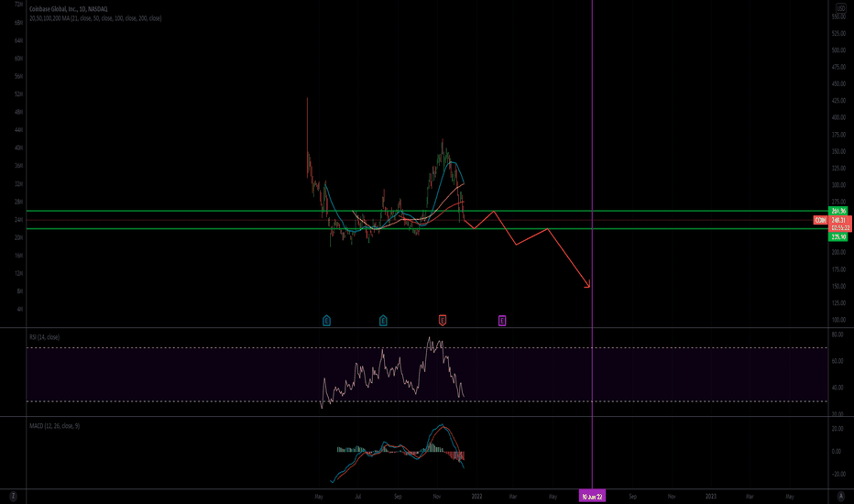Screen dimensions: 854x504
Task: Click the 2023 label on the time axis
Action: 711,497
